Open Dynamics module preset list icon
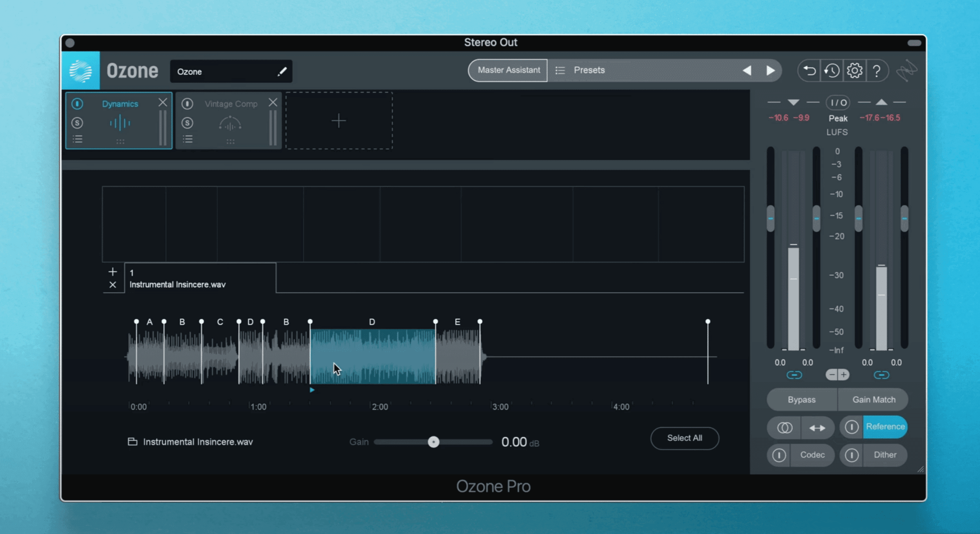Screen dimensions: 980x534 [77, 139]
